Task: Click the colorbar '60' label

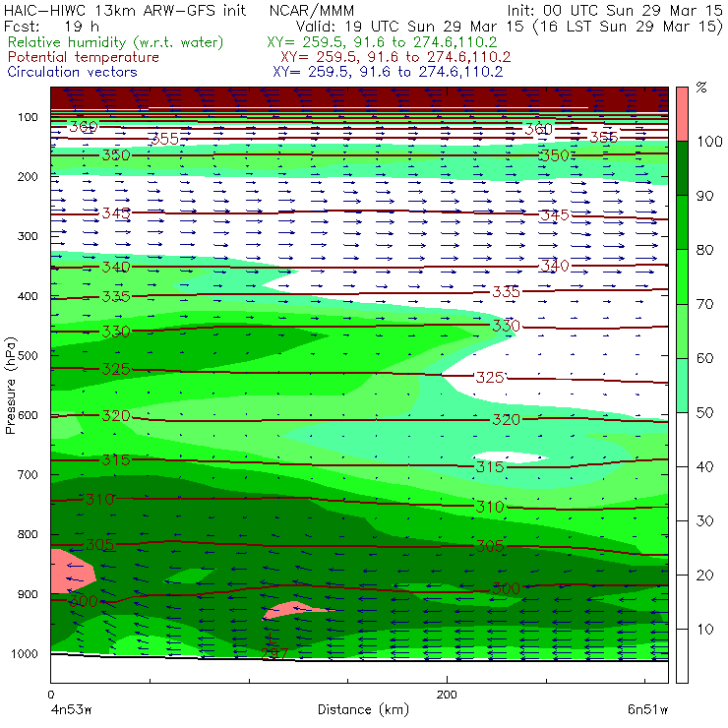Action: (x=704, y=358)
